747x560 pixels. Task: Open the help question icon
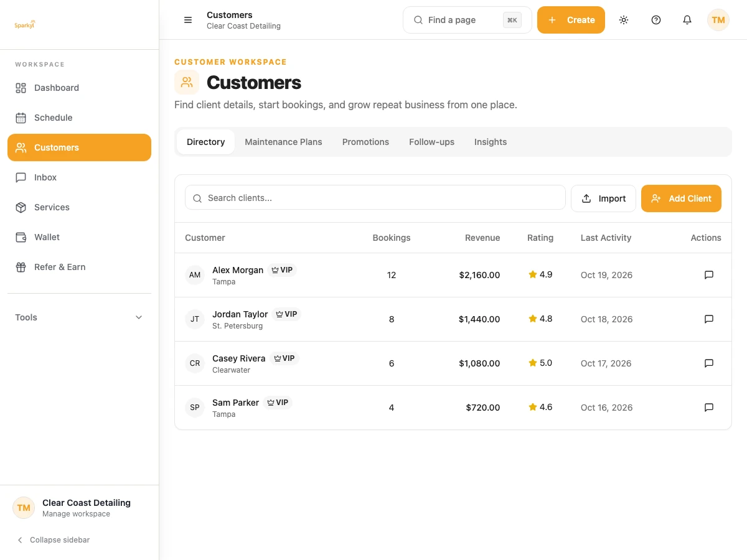[x=656, y=20]
